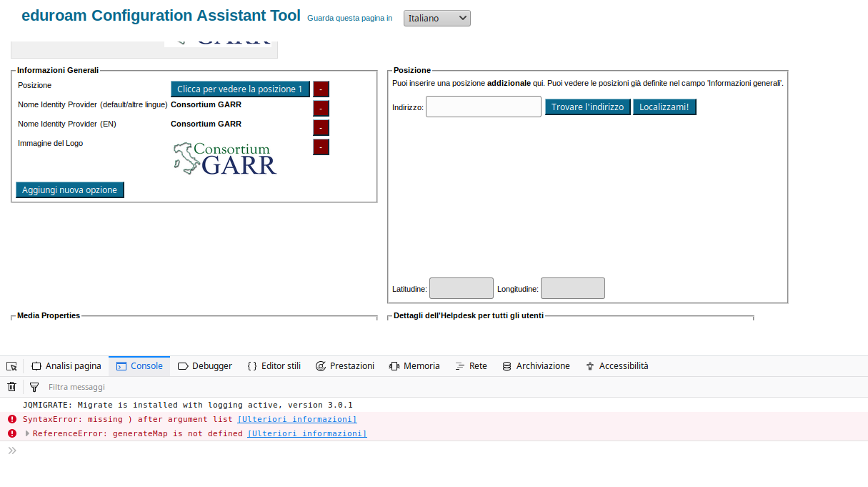This screenshot has width=868, height=487.
Task: Switch to the Analisi pagina tab
Action: click(66, 366)
